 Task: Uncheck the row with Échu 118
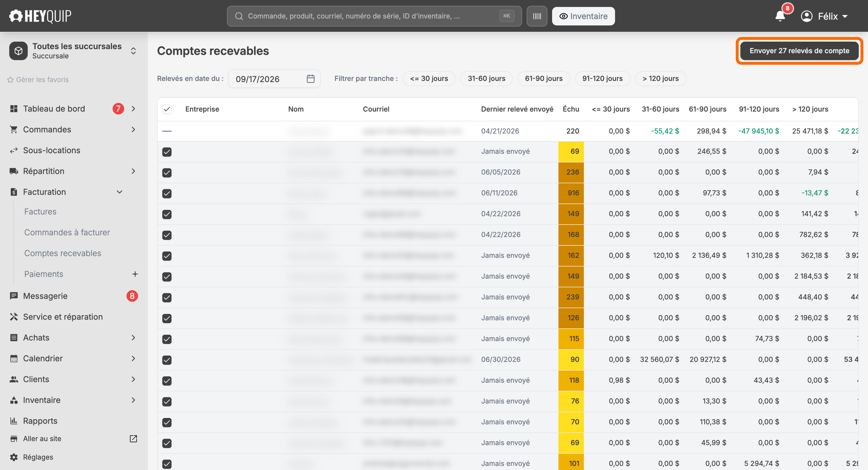(167, 381)
